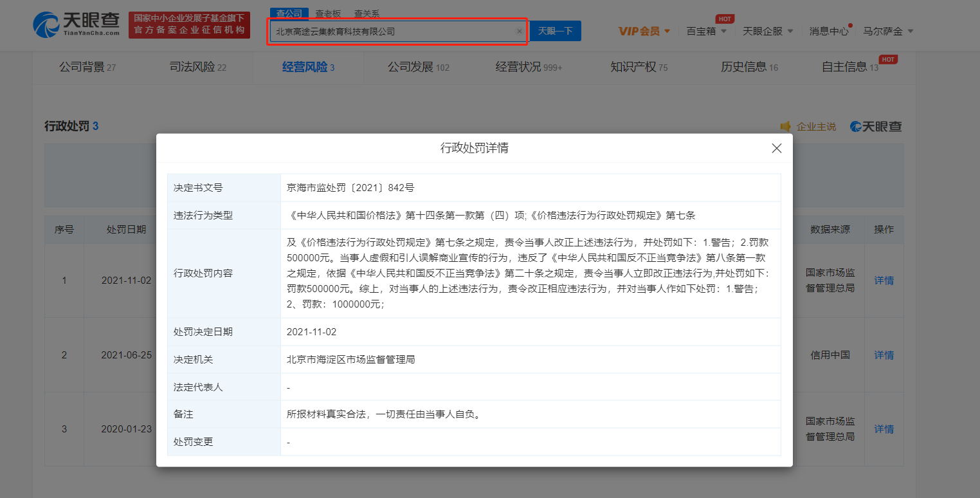Clear the search box with the × icon
Image resolution: width=980 pixels, height=498 pixels.
pos(519,30)
